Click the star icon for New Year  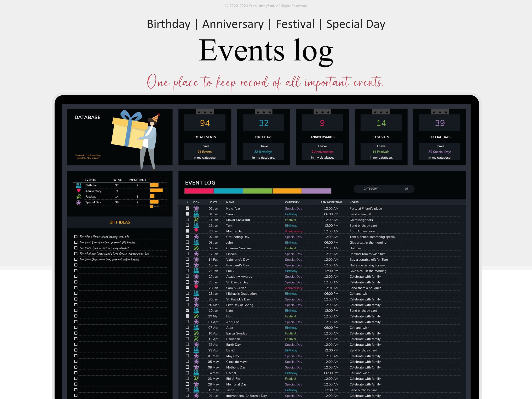click(x=196, y=208)
